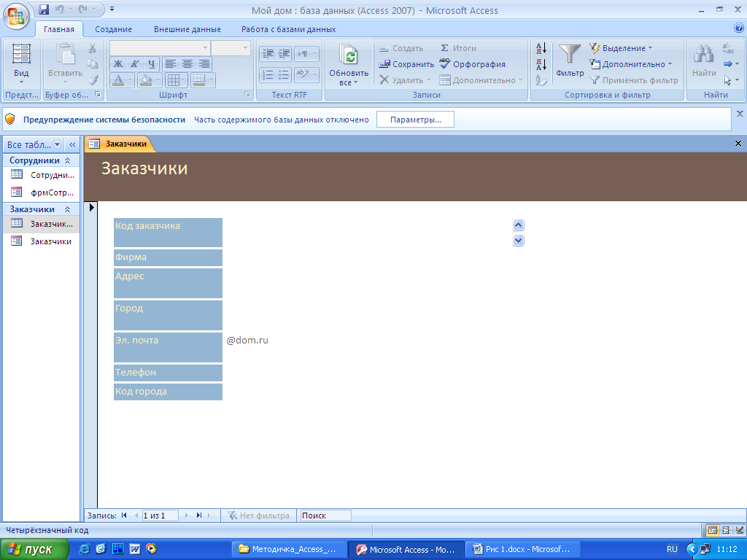Image resolution: width=747 pixels, height=560 pixels.
Task: Switch to Создание ribbon tab
Action: click(113, 29)
